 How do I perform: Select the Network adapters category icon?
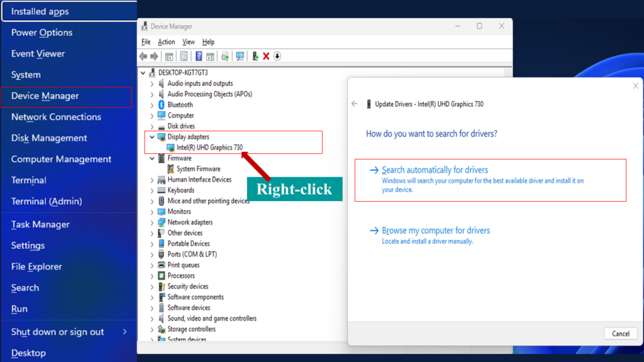[x=162, y=222]
